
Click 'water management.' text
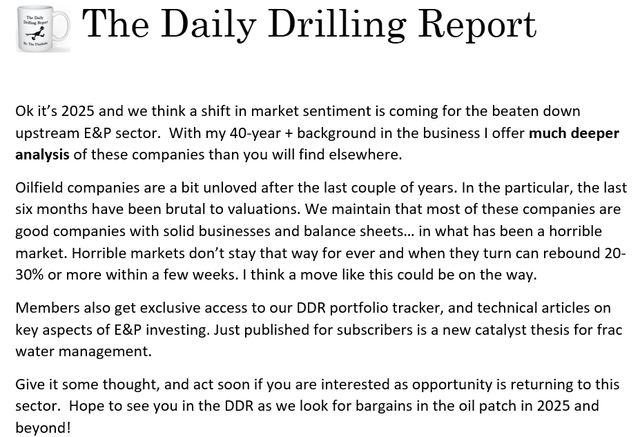point(83,351)
